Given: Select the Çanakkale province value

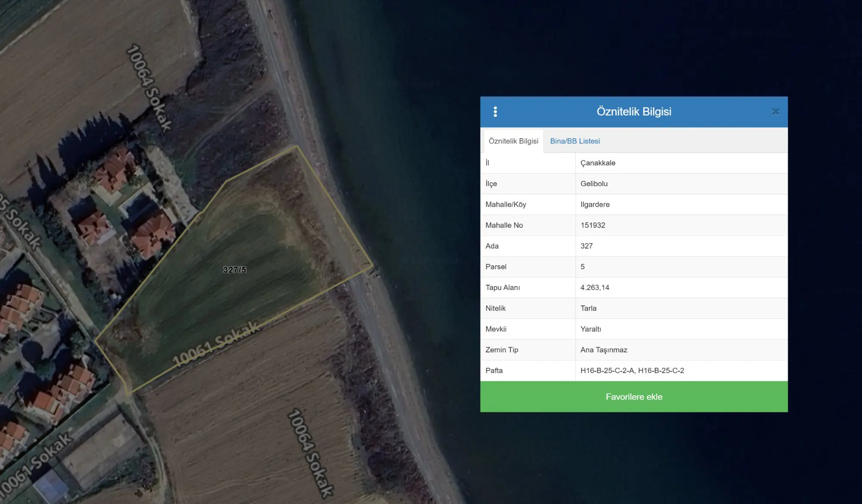Looking at the screenshot, I should click(x=598, y=163).
